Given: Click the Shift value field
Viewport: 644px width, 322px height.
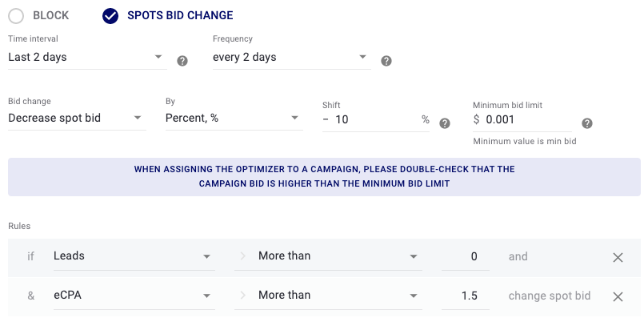Looking at the screenshot, I should [376, 120].
